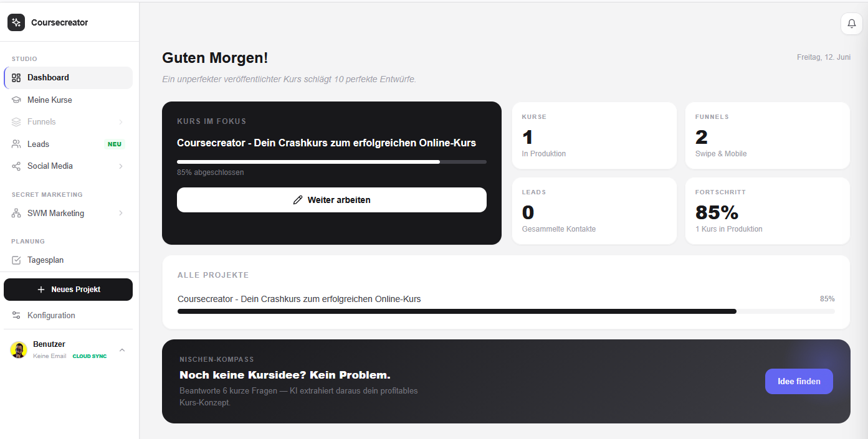Viewport: 868px width, 439px height.
Task: Open Leads in the sidebar
Action: tap(69, 144)
